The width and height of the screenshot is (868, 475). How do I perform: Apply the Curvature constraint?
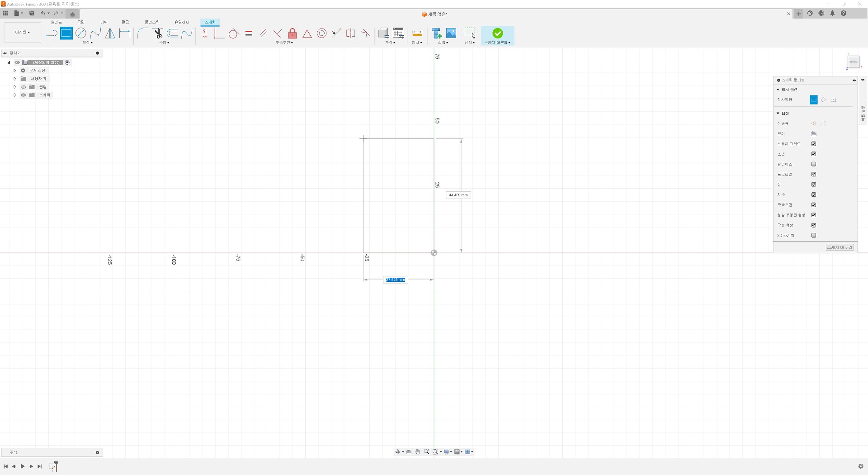pyautogui.click(x=365, y=33)
